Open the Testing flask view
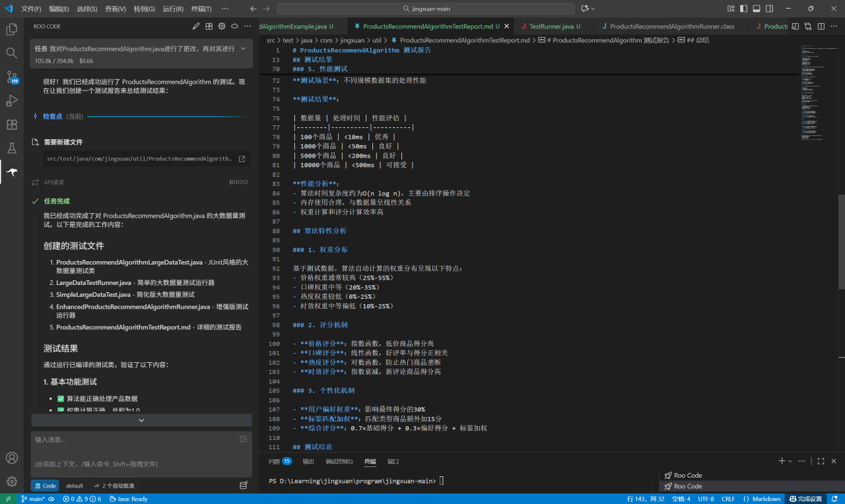This screenshot has width=845, height=504. pos(11,148)
